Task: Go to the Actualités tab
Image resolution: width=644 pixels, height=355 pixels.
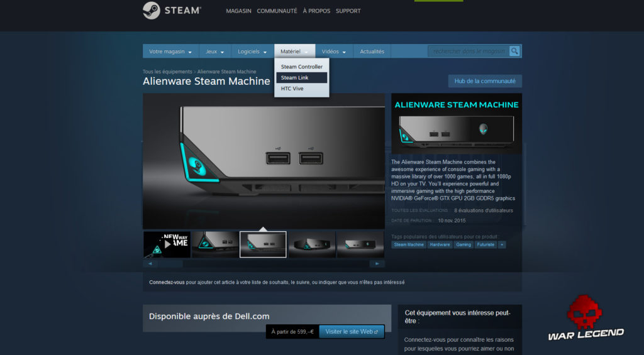Action: point(372,52)
